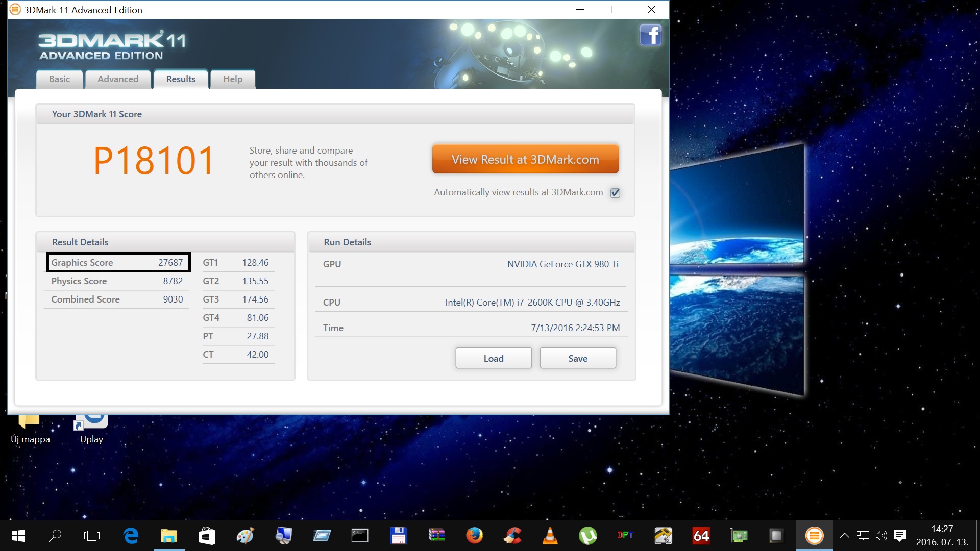Select the Physics Score 8782 row
The image size is (980, 551).
117,281
